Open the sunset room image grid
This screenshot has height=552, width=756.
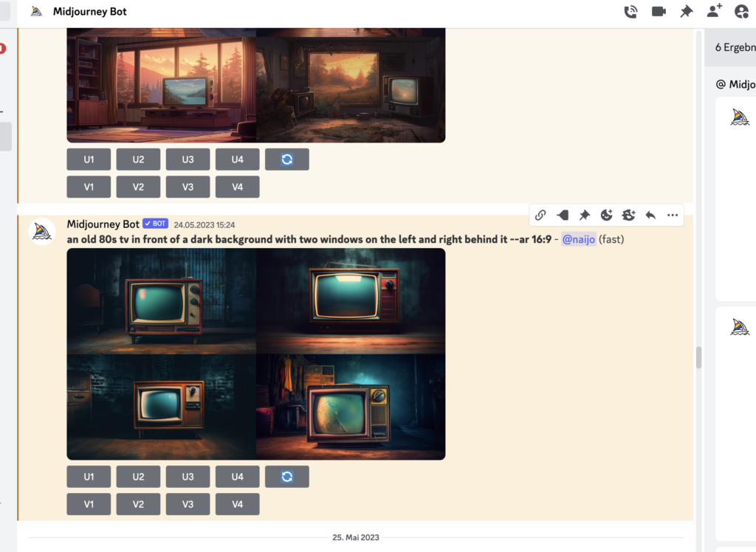256,86
